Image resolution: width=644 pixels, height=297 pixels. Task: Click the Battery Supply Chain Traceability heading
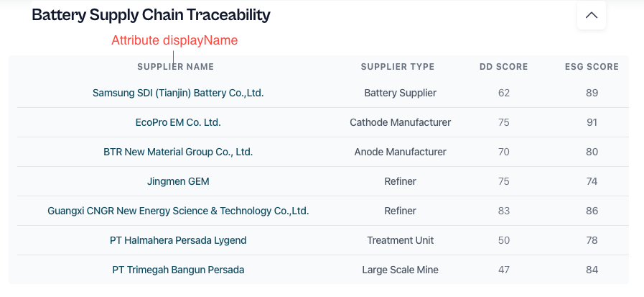(151, 14)
